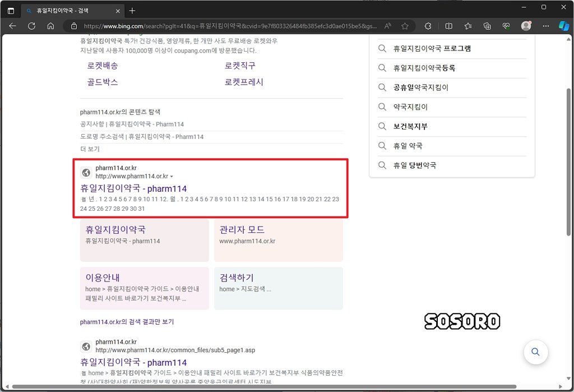
Task: Select related search 휴일 당번약국
Action: point(452,165)
